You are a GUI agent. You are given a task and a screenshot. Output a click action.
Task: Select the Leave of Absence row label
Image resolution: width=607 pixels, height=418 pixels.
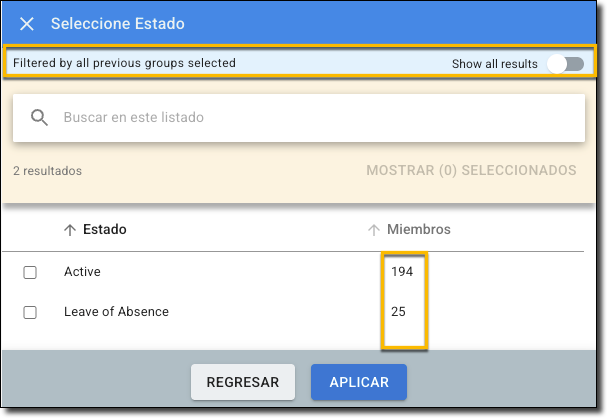click(x=116, y=312)
